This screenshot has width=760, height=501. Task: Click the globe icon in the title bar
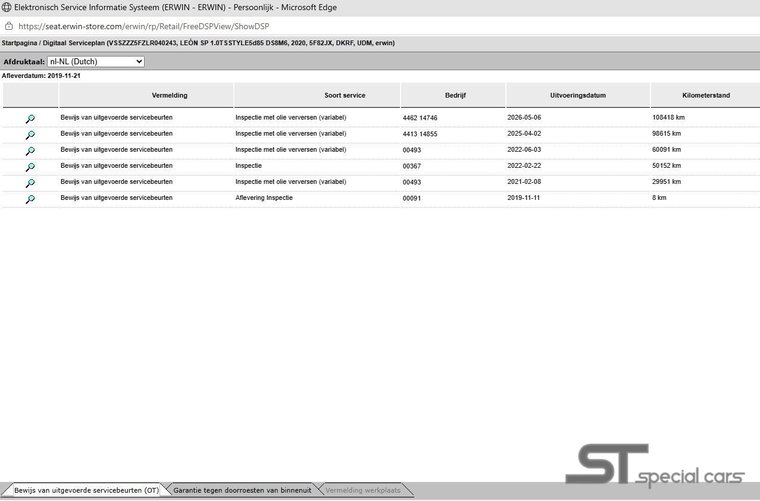[6, 7]
